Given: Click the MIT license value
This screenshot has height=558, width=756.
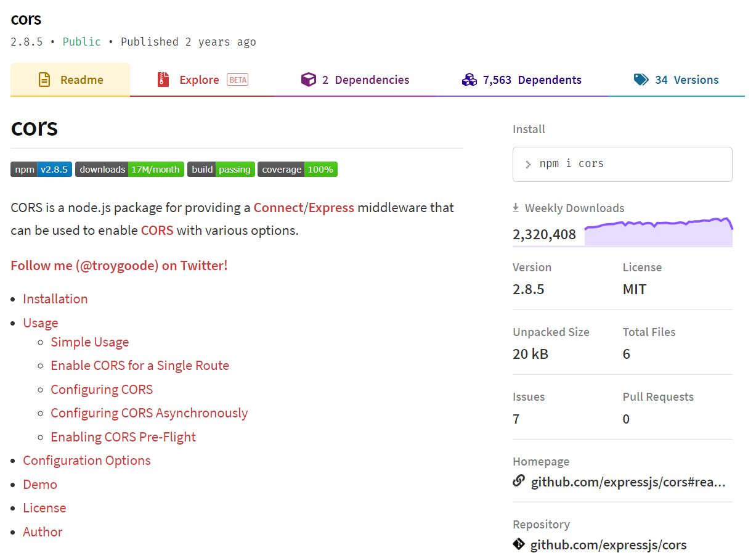Looking at the screenshot, I should [635, 289].
